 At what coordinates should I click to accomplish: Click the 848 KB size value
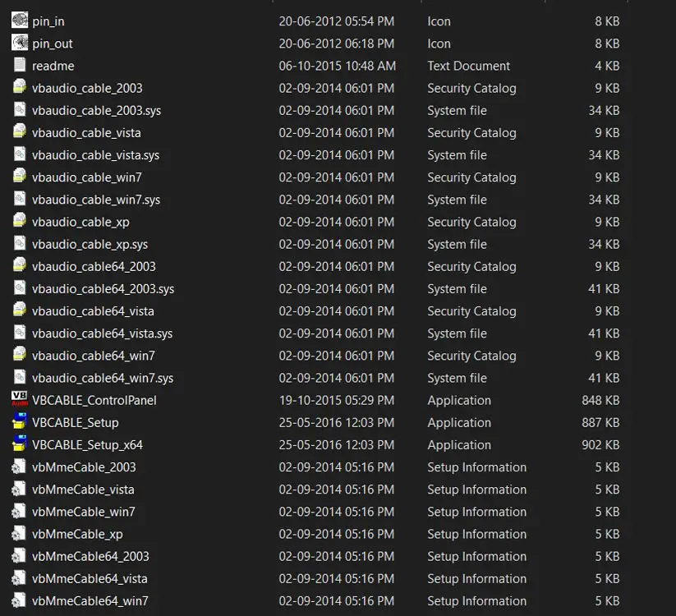pyautogui.click(x=600, y=401)
